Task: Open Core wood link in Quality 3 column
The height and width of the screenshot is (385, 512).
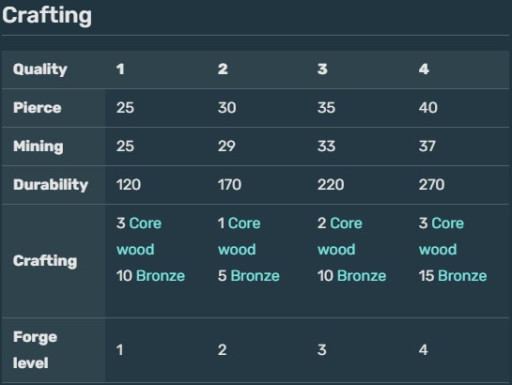Action: [x=340, y=236]
